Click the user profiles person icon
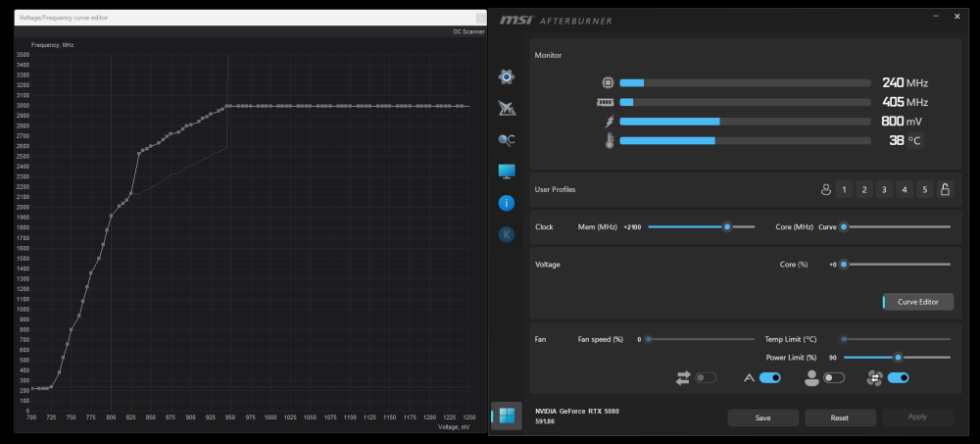Image resolution: width=980 pixels, height=444 pixels. pyautogui.click(x=826, y=189)
